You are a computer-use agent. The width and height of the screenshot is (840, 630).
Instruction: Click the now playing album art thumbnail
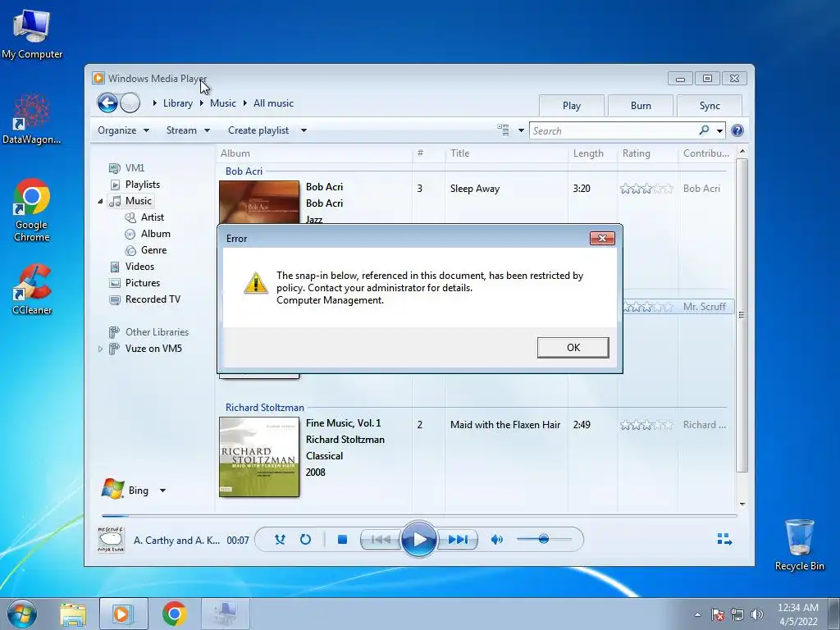click(111, 540)
